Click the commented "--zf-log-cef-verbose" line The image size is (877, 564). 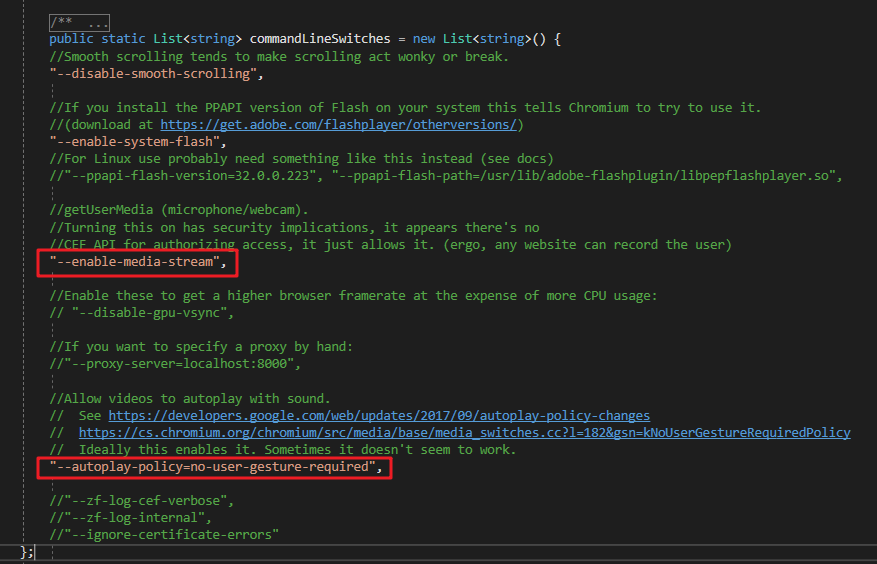(x=142, y=501)
